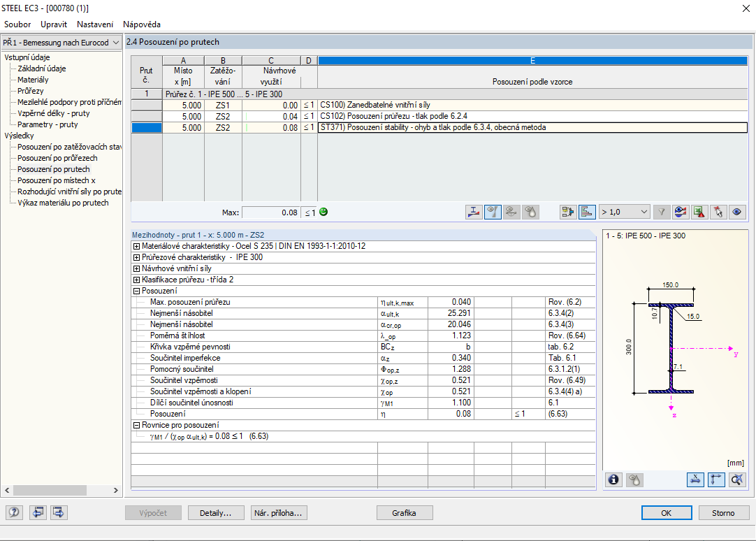The width and height of the screenshot is (756, 541).
Task: Open the '> 1,0' ratio filter dropdown
Action: pyautogui.click(x=625, y=212)
